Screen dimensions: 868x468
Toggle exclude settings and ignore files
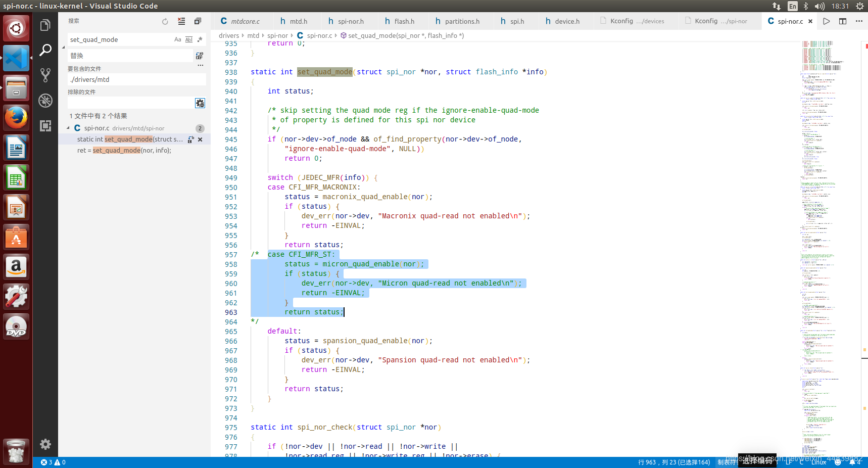coord(200,103)
